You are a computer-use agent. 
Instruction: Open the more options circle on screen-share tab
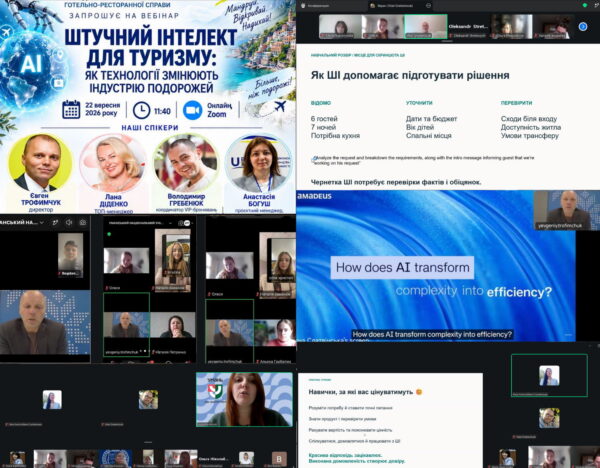428,6
